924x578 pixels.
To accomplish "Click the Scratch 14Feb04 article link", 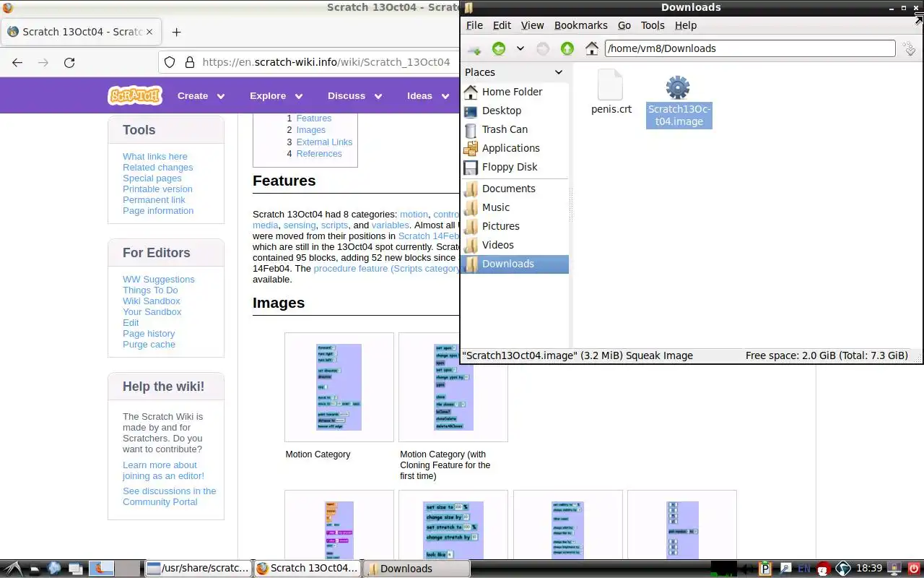I will pos(429,236).
